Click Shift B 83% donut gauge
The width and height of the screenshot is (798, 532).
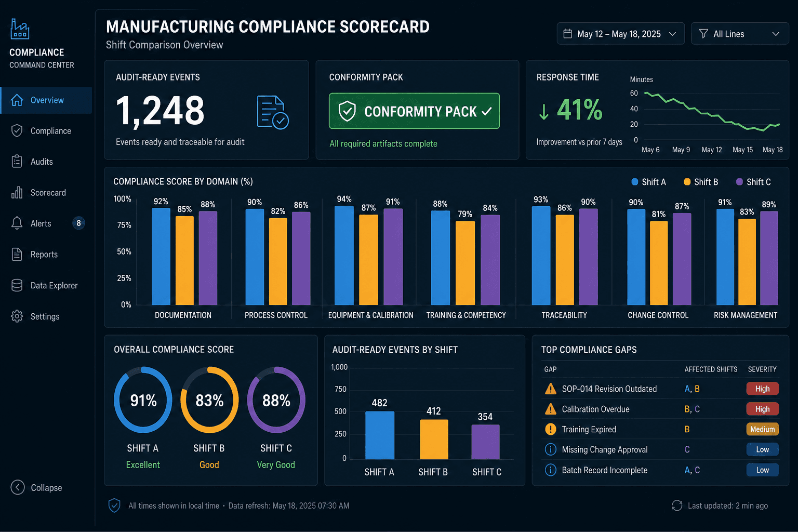click(209, 400)
